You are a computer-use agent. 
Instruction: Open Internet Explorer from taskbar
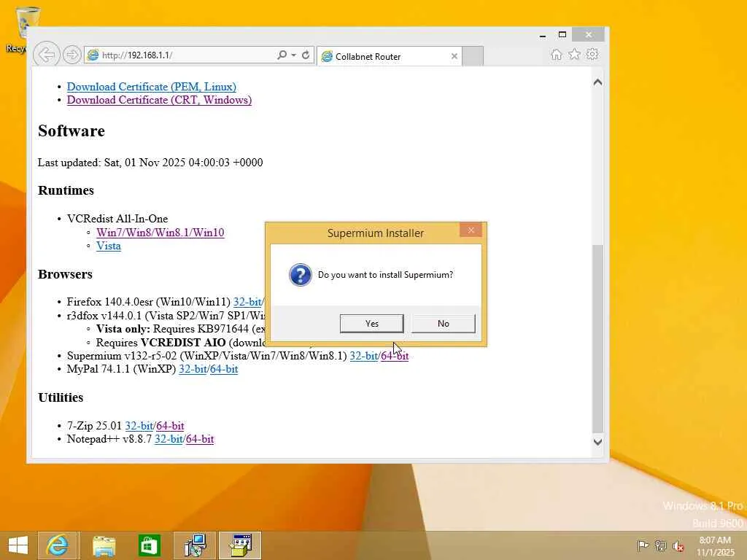[57, 545]
